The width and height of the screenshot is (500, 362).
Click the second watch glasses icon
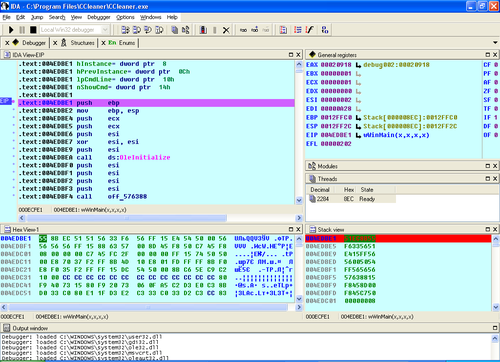pos(255,30)
